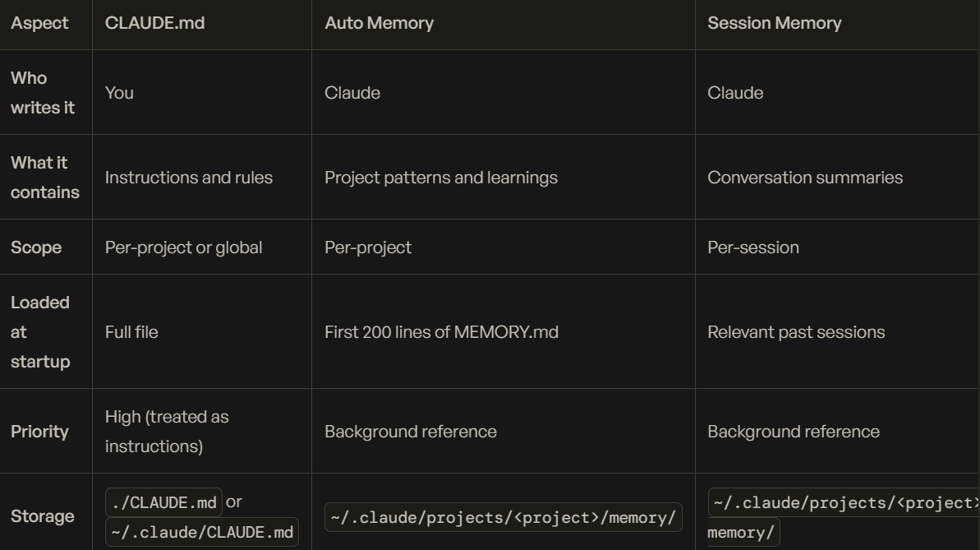Select the 'Loaded at startup' row label
The height and width of the screenshot is (550, 980).
[x=40, y=331]
